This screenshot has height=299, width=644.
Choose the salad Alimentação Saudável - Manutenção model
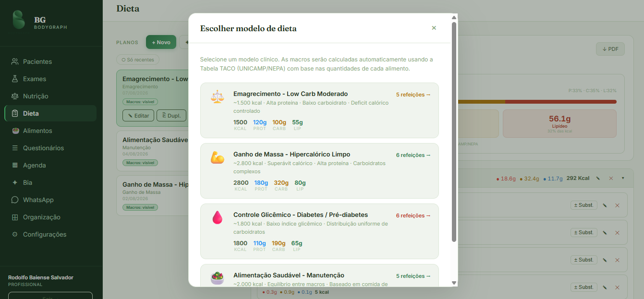tap(319, 275)
